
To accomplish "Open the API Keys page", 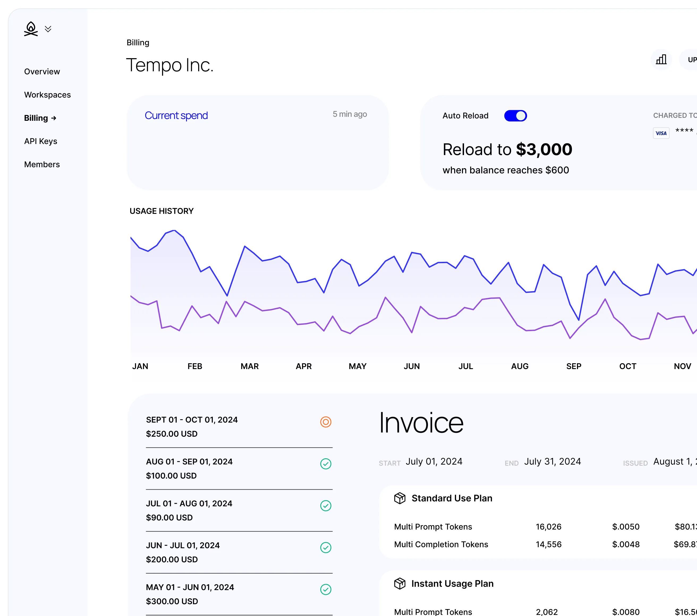I will (x=41, y=141).
